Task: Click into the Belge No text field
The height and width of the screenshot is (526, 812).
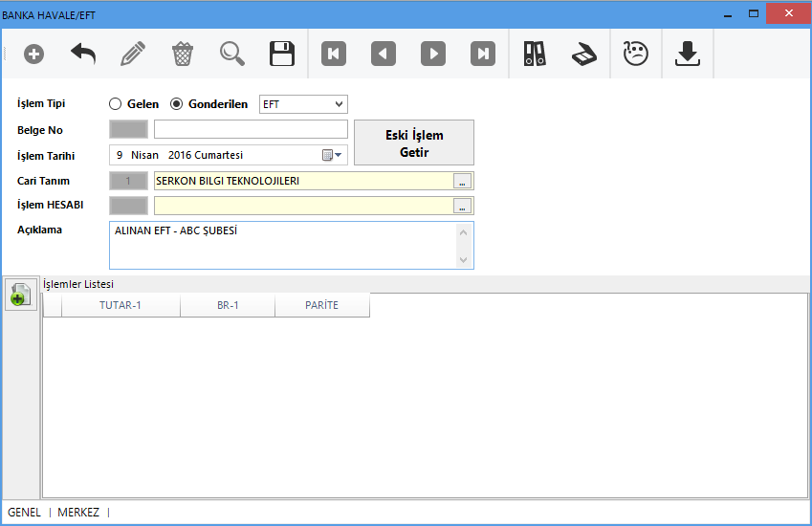Action: coord(251,129)
